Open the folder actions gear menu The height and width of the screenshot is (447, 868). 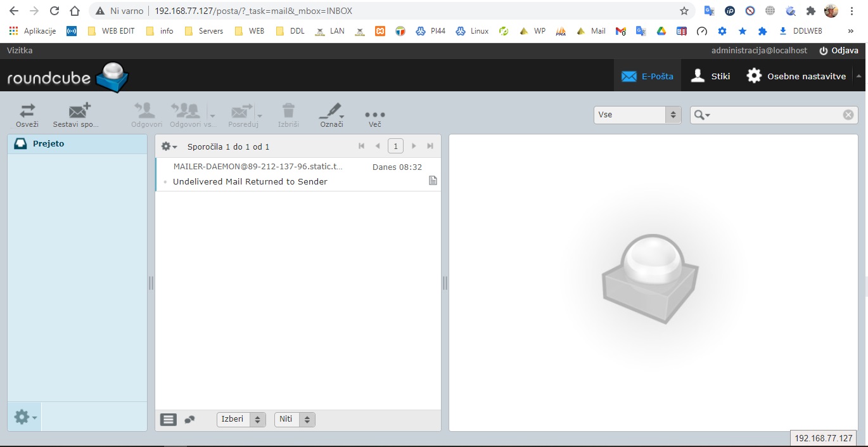tap(25, 417)
